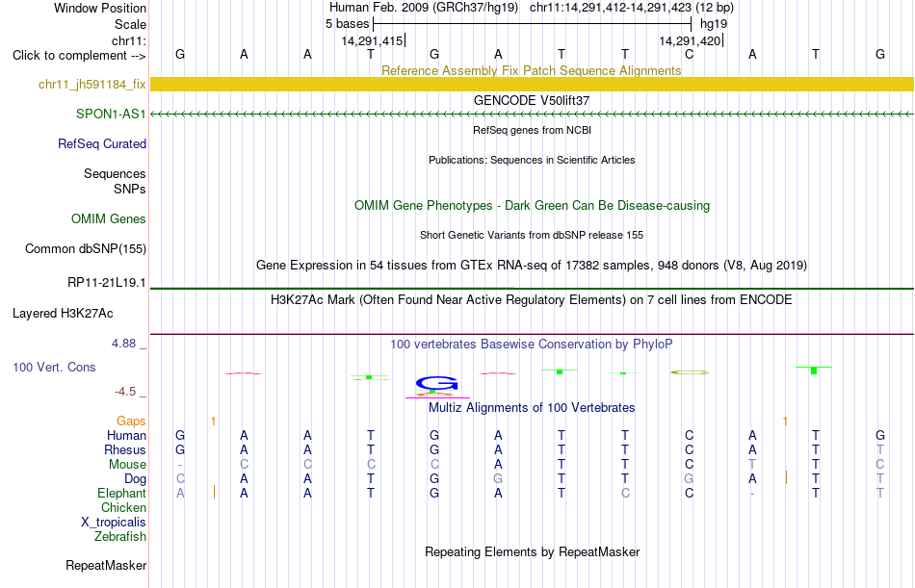This screenshot has height=588, width=915.
Task: Open the 'OMIM Gene Phenotypes' track title
Action: coord(532,205)
